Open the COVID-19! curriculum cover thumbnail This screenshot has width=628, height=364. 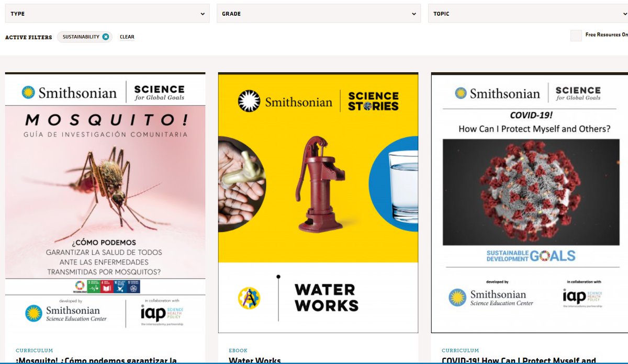coord(530,203)
